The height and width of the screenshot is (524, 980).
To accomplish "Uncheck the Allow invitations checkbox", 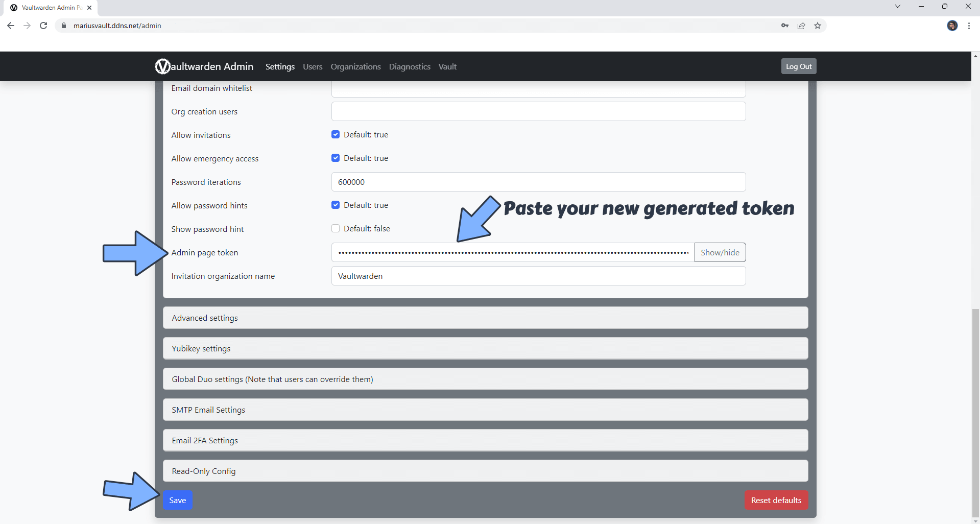I will click(x=336, y=135).
